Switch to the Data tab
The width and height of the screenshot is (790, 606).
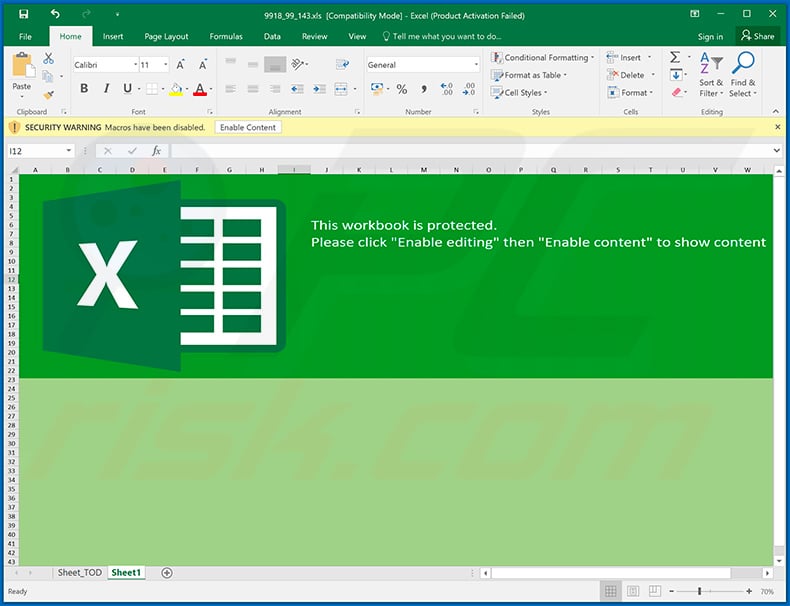click(x=272, y=36)
